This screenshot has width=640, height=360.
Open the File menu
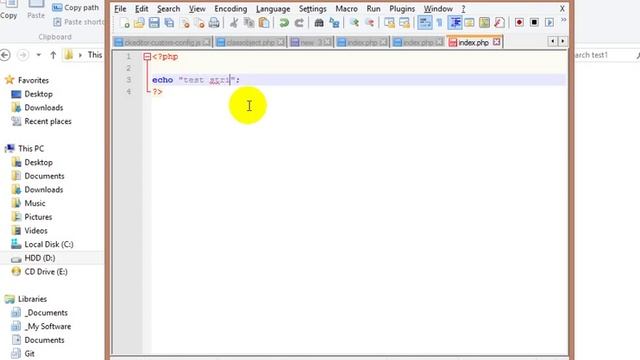[120, 9]
